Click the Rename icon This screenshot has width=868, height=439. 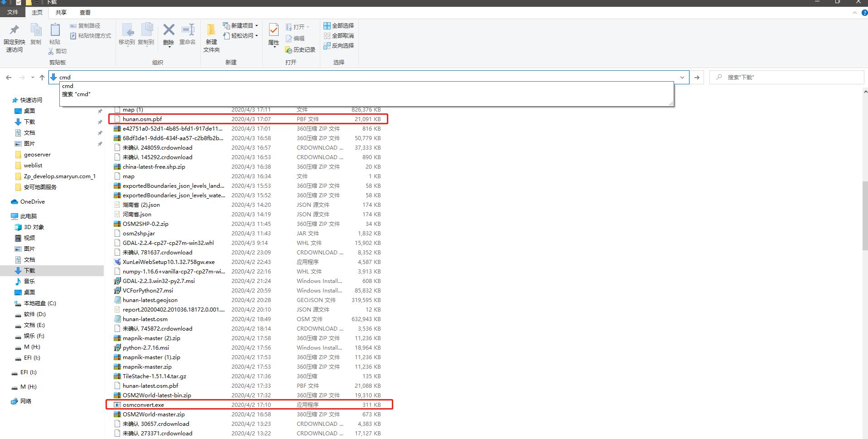click(188, 30)
